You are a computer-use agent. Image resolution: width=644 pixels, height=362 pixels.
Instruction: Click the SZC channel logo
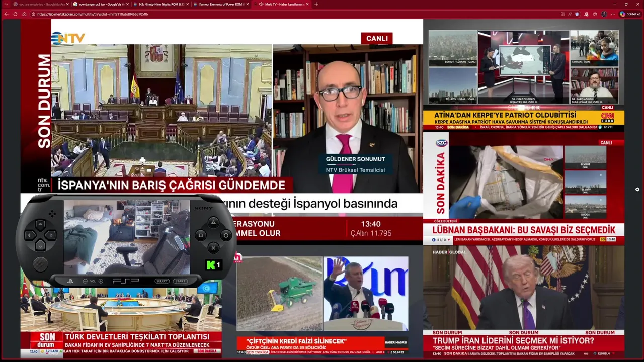[441, 143]
